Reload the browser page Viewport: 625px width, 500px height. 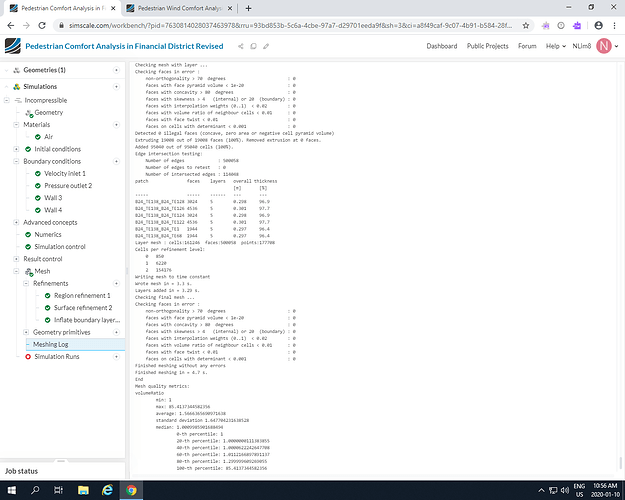[41, 26]
